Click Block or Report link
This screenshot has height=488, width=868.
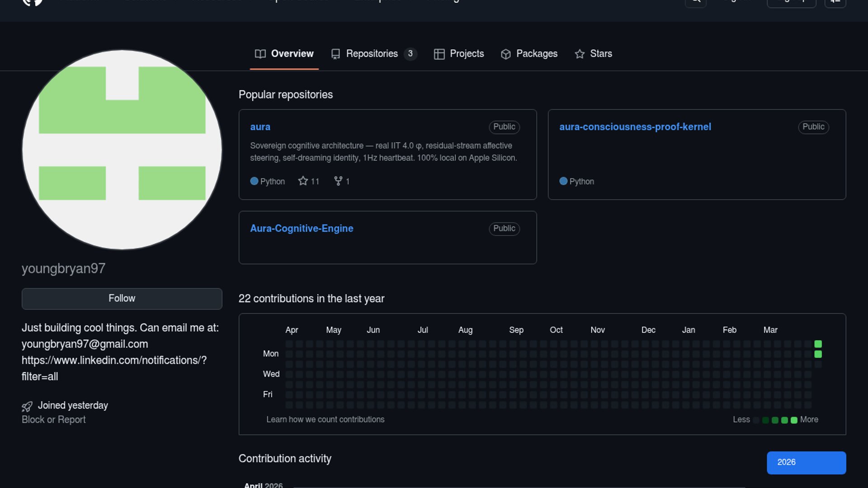tap(53, 420)
